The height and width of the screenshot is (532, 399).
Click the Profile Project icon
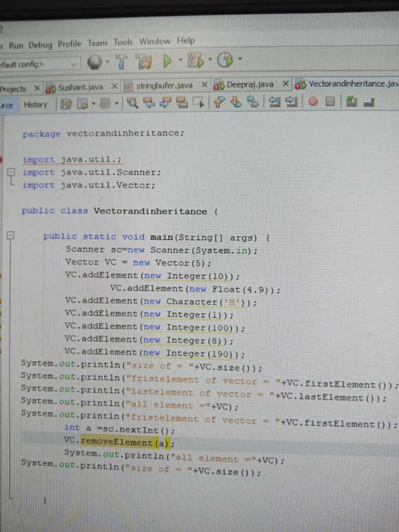[224, 61]
